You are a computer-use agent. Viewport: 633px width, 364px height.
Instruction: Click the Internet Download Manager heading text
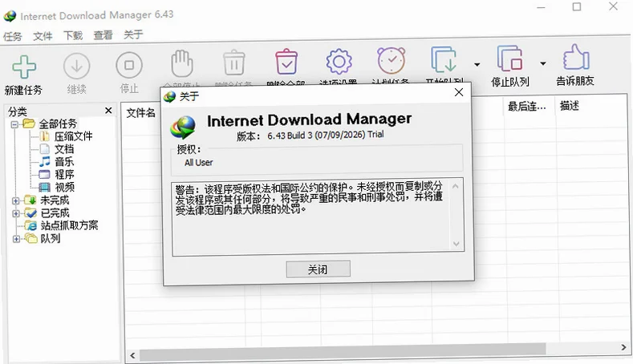coord(309,119)
